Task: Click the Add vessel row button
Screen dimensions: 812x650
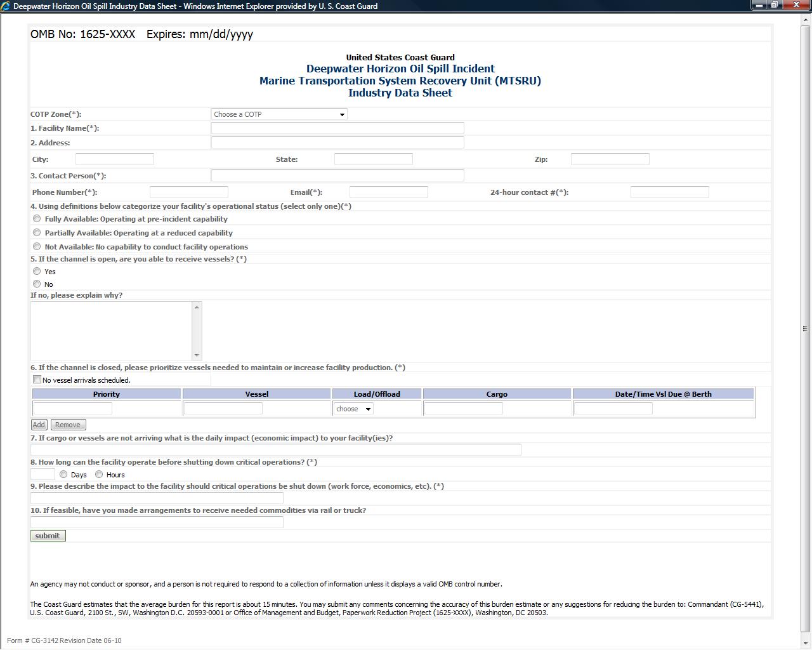Action: (39, 425)
